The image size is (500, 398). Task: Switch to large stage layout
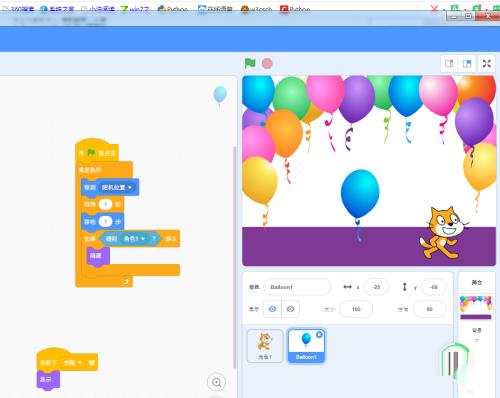point(467,63)
